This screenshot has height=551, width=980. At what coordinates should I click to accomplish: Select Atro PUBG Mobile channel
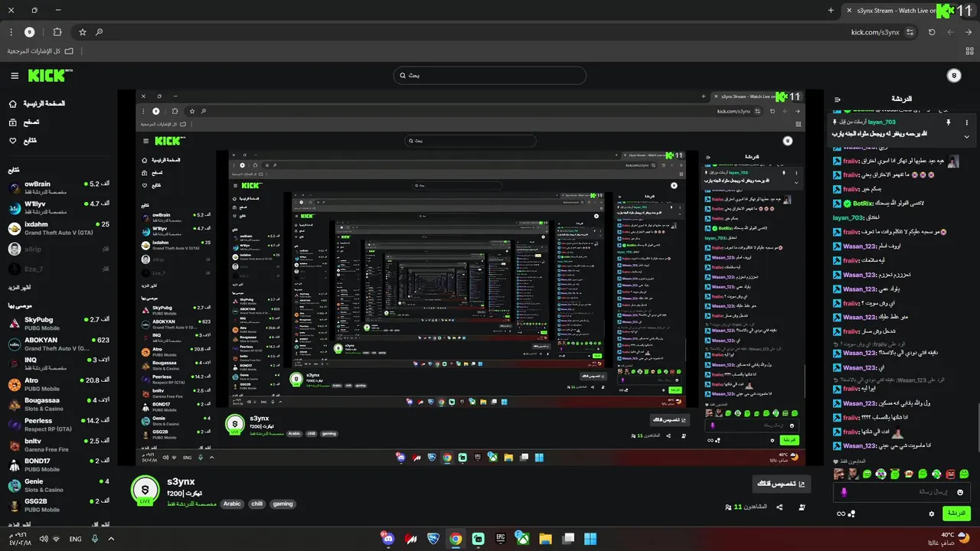point(58,384)
